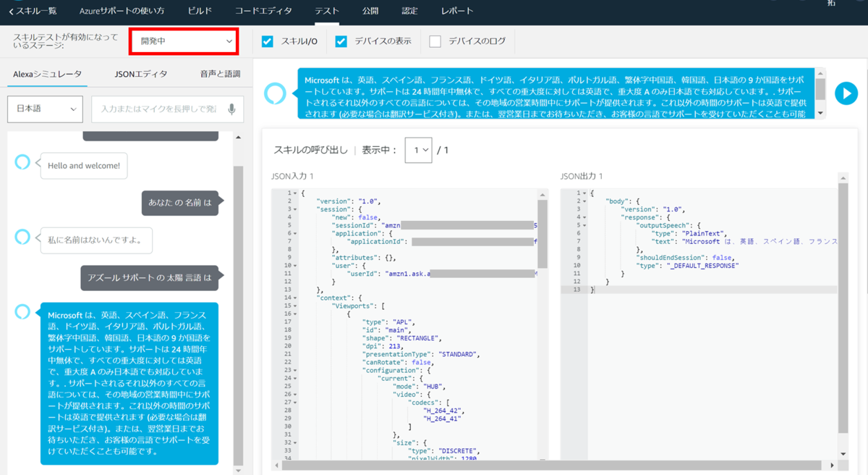868x475 pixels.
Task: Collapse "context" at JSON input line 14
Action: pos(295,298)
